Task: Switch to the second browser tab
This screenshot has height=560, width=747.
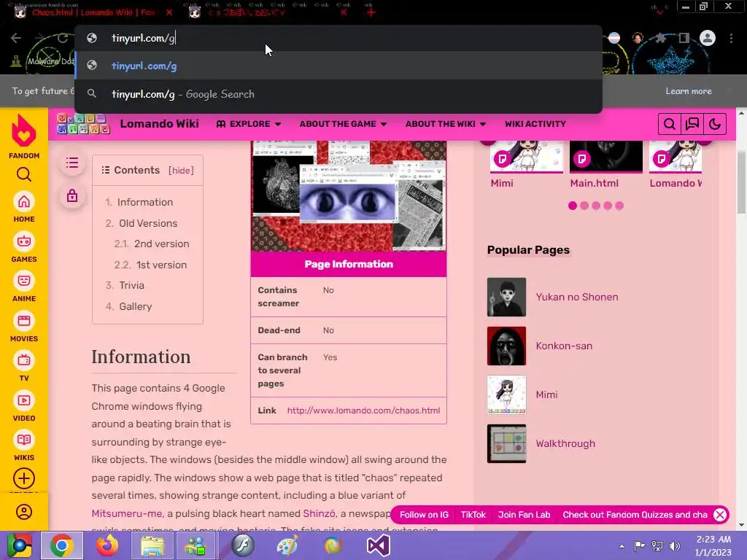Action: pyautogui.click(x=267, y=13)
